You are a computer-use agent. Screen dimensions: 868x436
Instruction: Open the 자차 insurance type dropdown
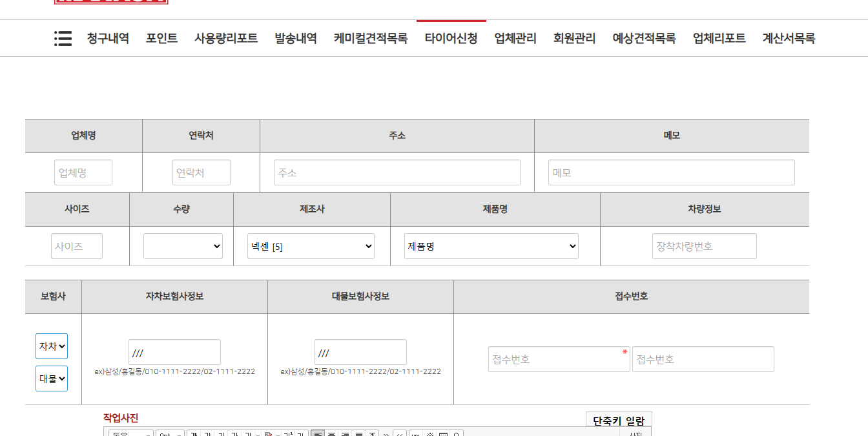(x=52, y=346)
